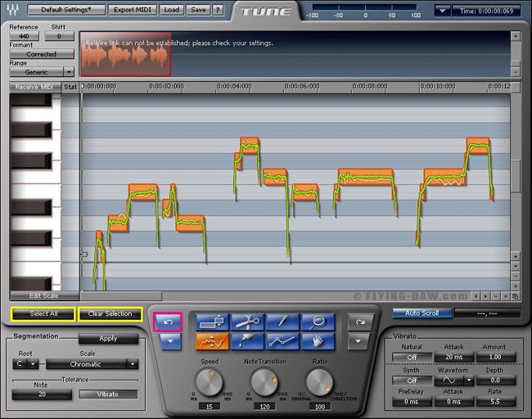Click the 0:00:04:000 timeline marker

click(x=234, y=87)
